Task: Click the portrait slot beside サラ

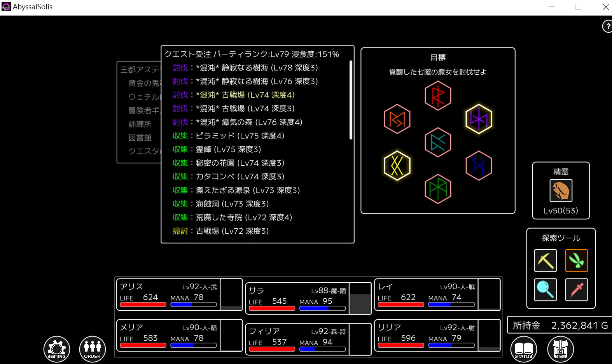Action: point(360,299)
